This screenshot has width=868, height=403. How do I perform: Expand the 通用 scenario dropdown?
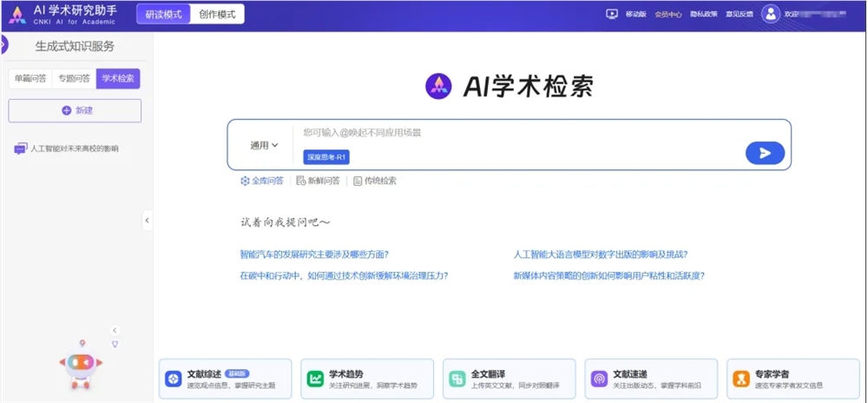(x=264, y=145)
